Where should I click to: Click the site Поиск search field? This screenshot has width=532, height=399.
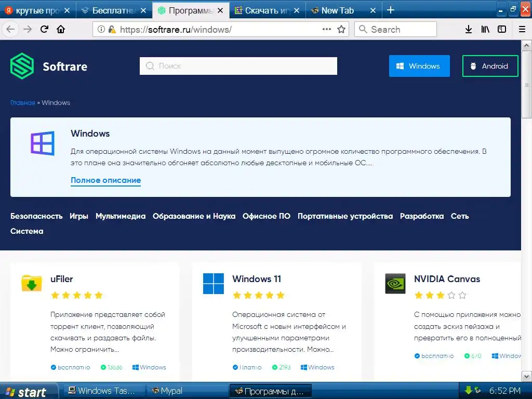point(238,66)
